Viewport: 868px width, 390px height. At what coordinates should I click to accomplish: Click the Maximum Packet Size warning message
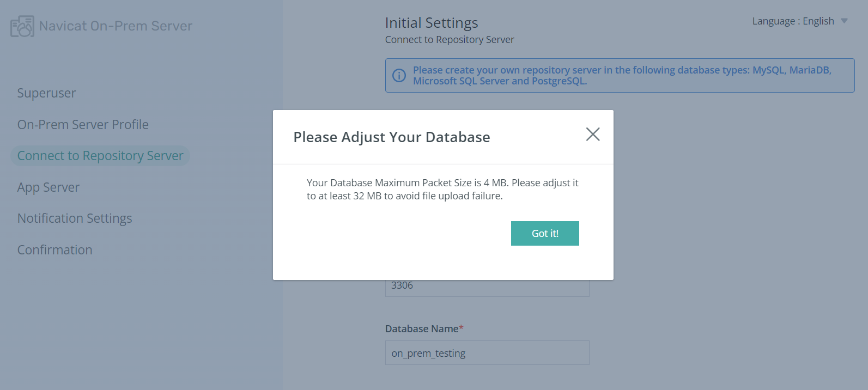[442, 190]
